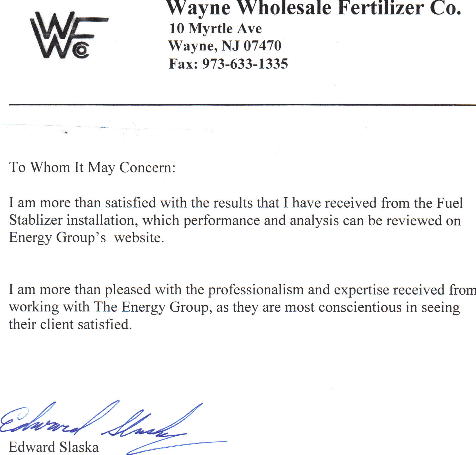This screenshot has width=476, height=455.
Task: Click the fax number 973-633-1335
Action: [x=245, y=64]
